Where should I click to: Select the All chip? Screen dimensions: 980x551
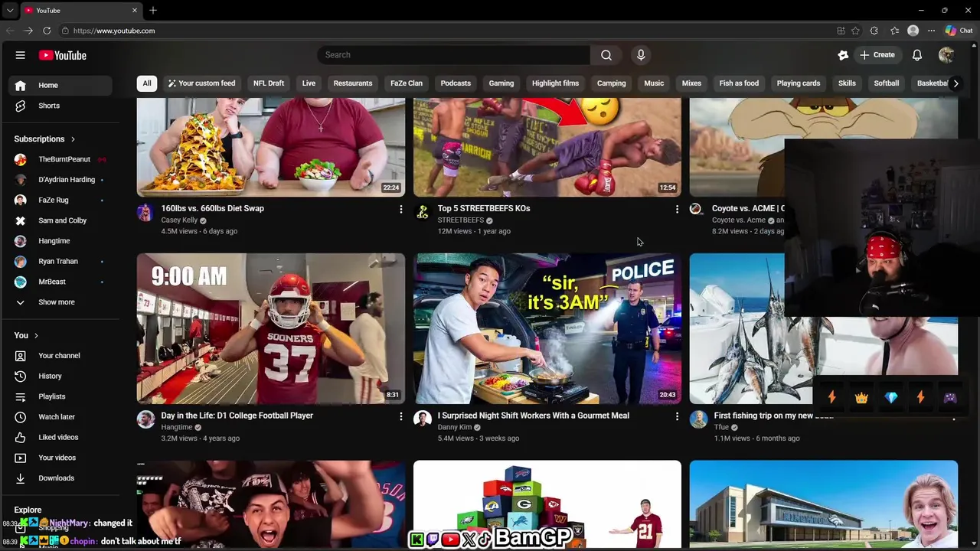tap(147, 83)
